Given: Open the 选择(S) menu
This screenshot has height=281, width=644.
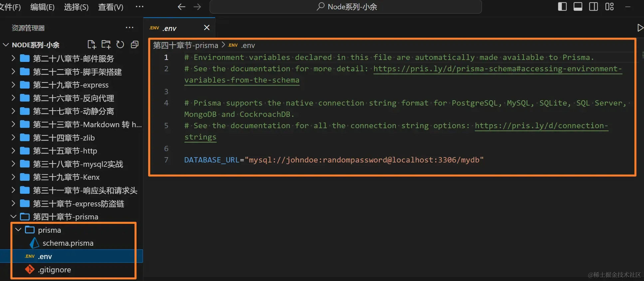Looking at the screenshot, I should tap(76, 7).
